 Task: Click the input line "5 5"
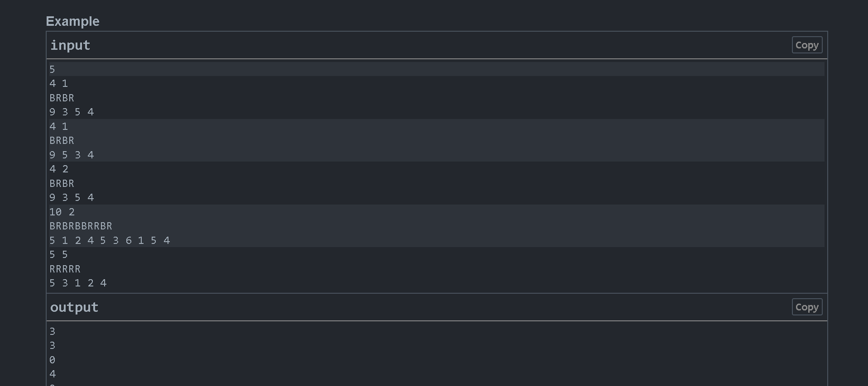58,254
